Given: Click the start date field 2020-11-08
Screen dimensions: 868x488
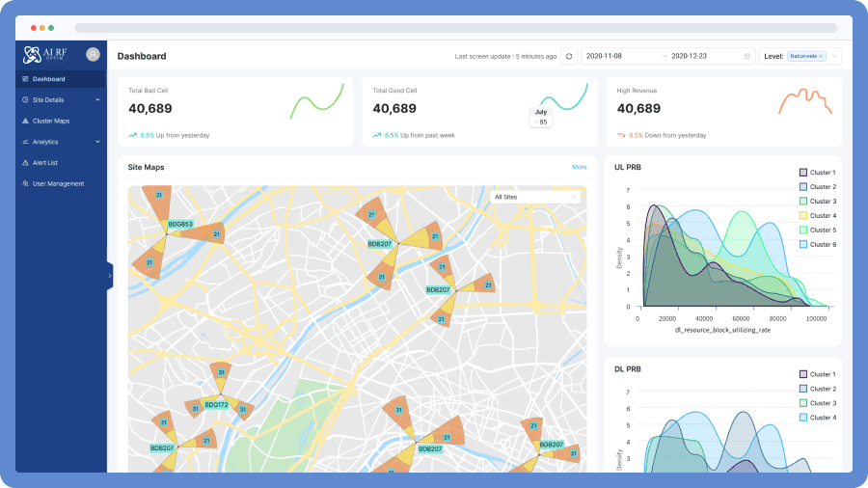Looking at the screenshot, I should point(604,57).
